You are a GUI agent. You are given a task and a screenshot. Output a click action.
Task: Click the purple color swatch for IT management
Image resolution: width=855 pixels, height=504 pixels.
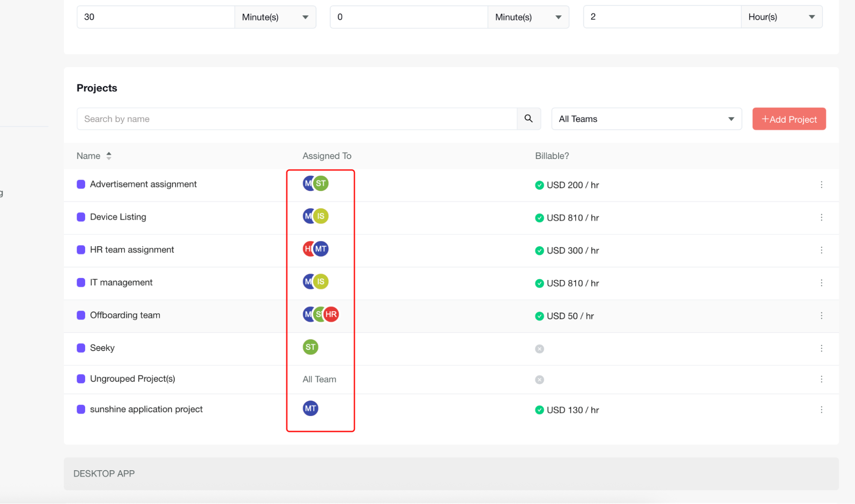[x=81, y=283]
